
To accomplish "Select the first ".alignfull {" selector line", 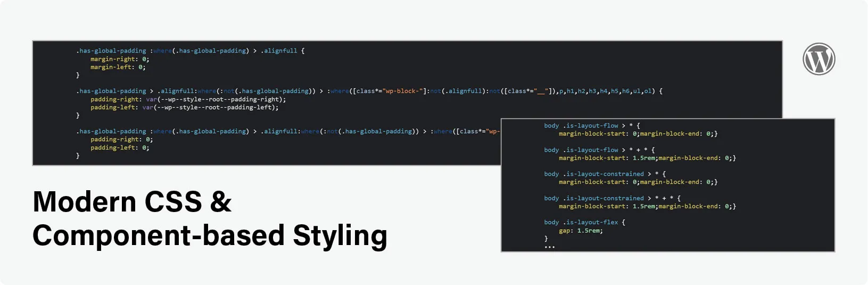I will (x=190, y=51).
